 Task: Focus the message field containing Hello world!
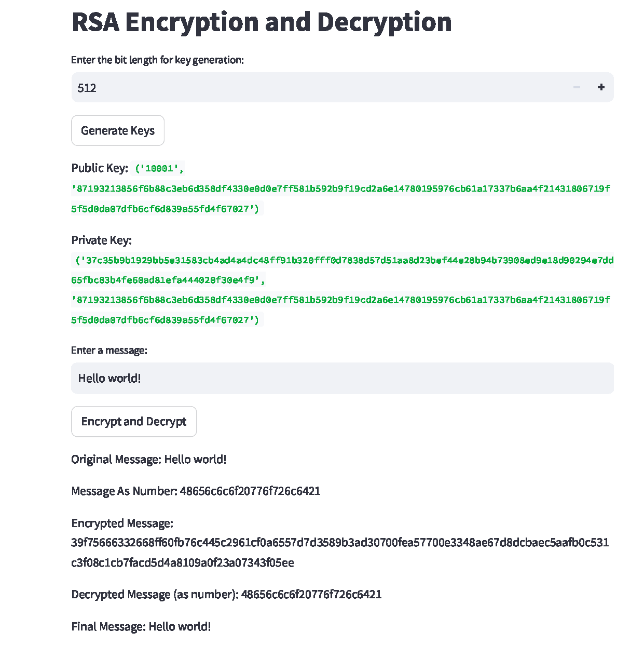coord(342,378)
